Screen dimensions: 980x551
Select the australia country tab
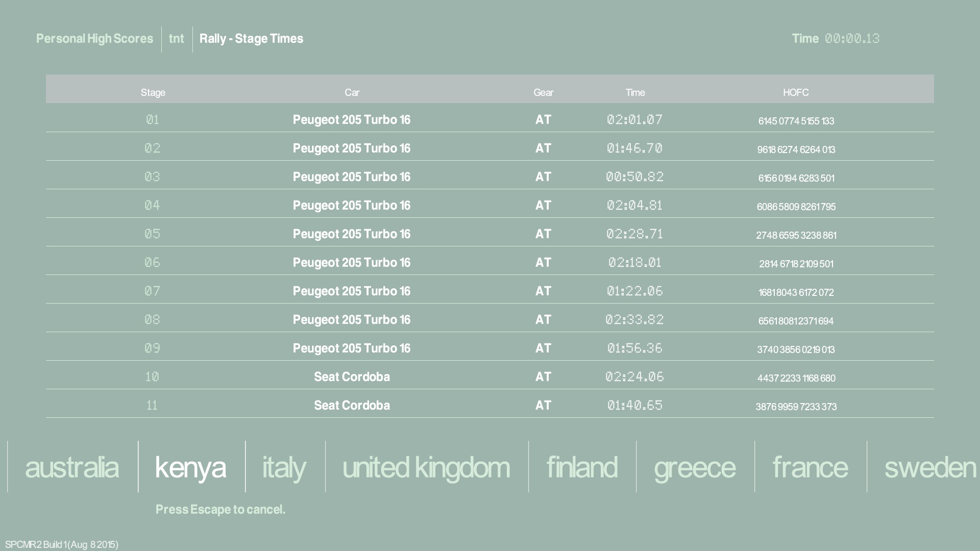(x=72, y=467)
